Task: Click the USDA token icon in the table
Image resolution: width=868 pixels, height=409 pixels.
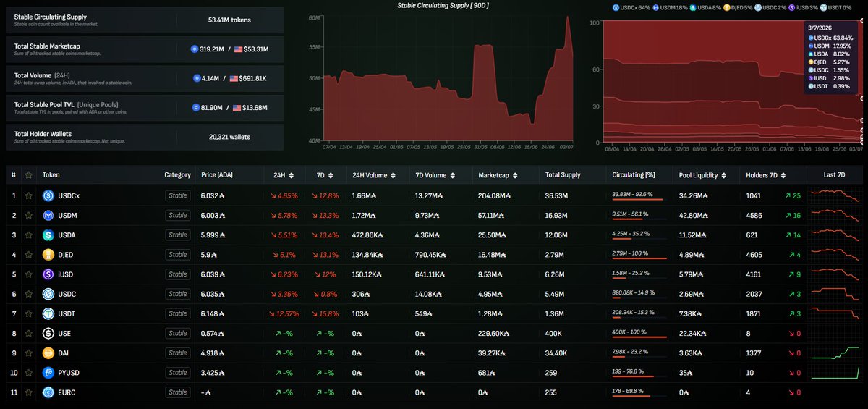Action: point(48,235)
